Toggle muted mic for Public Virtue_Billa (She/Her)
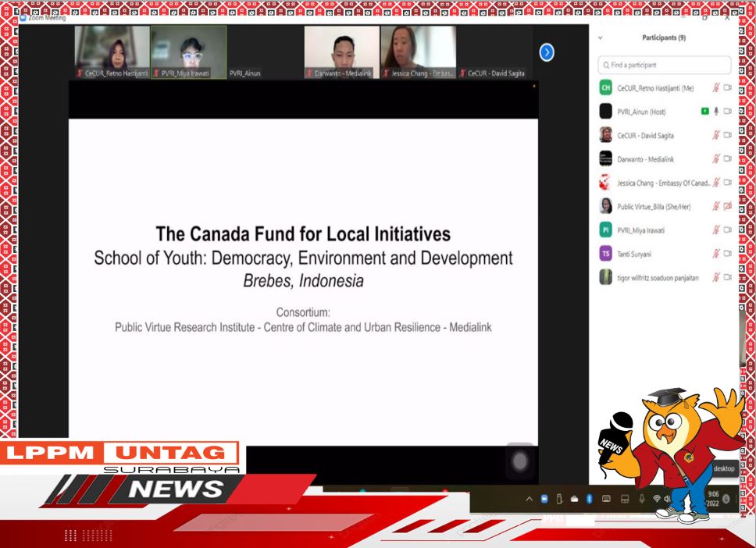The height and width of the screenshot is (548, 756). pos(716,206)
